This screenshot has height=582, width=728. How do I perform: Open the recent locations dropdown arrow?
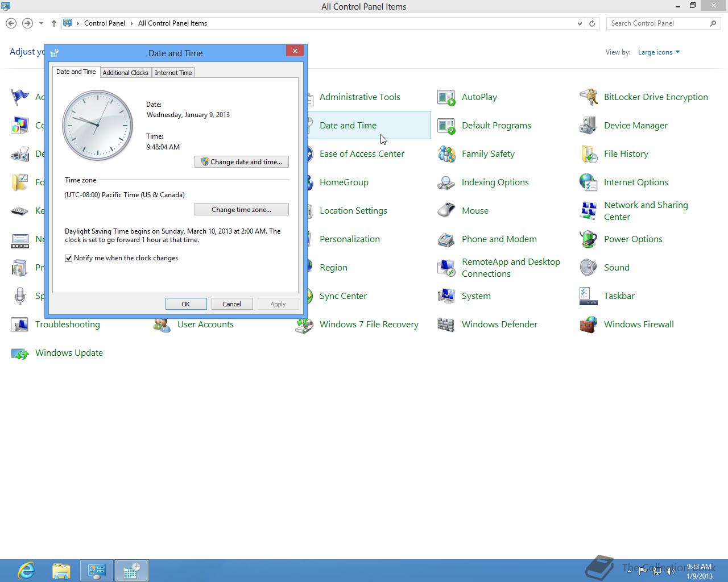[41, 23]
